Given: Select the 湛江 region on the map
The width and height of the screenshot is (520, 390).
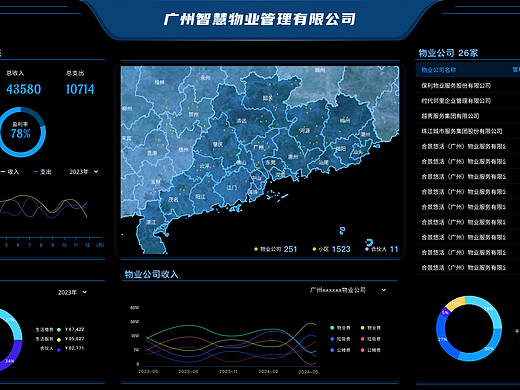Looking at the screenshot, I should click(x=151, y=222).
